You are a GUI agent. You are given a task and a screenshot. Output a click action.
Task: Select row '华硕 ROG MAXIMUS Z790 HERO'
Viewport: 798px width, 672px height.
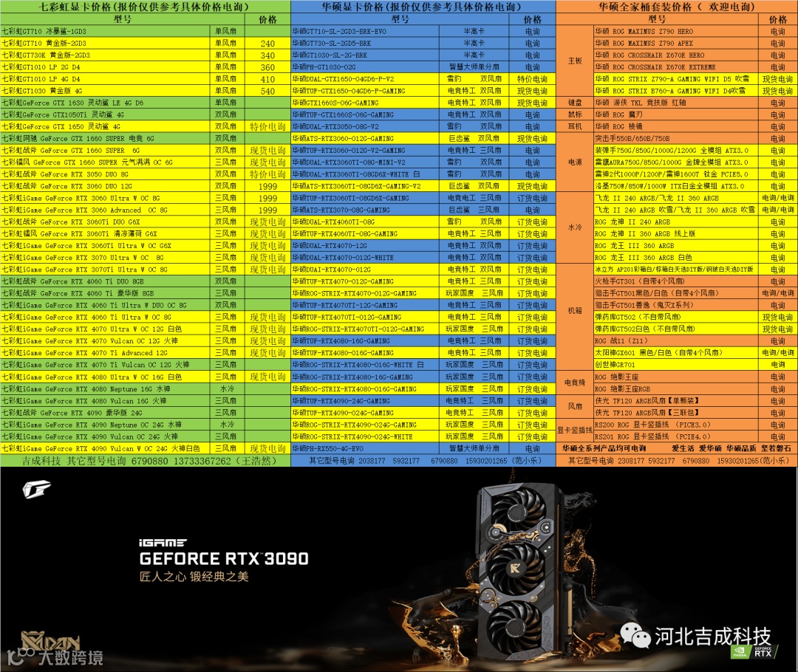(x=696, y=31)
